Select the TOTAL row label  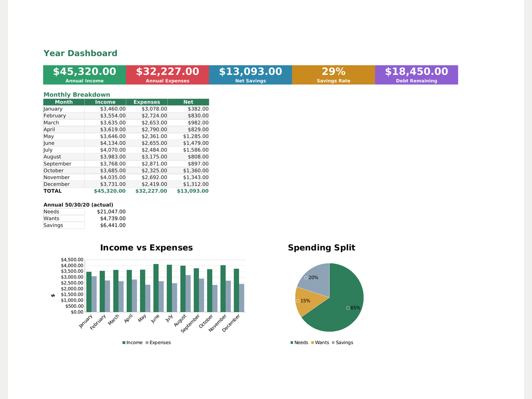coord(53,191)
